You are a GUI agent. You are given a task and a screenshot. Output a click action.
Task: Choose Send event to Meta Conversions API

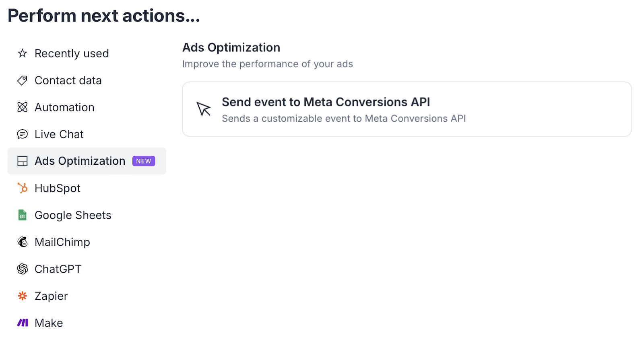pyautogui.click(x=326, y=102)
